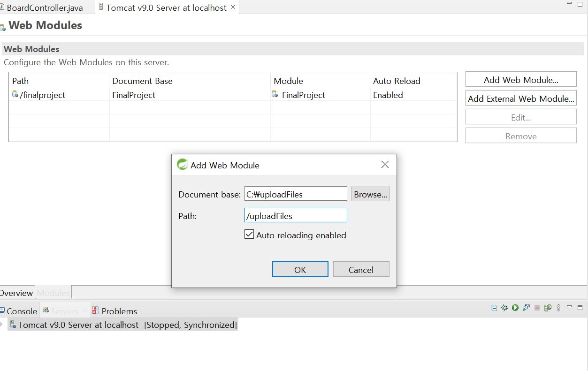Select the FinalProject document base cell
The height and width of the screenshot is (371, 588).
coord(190,95)
